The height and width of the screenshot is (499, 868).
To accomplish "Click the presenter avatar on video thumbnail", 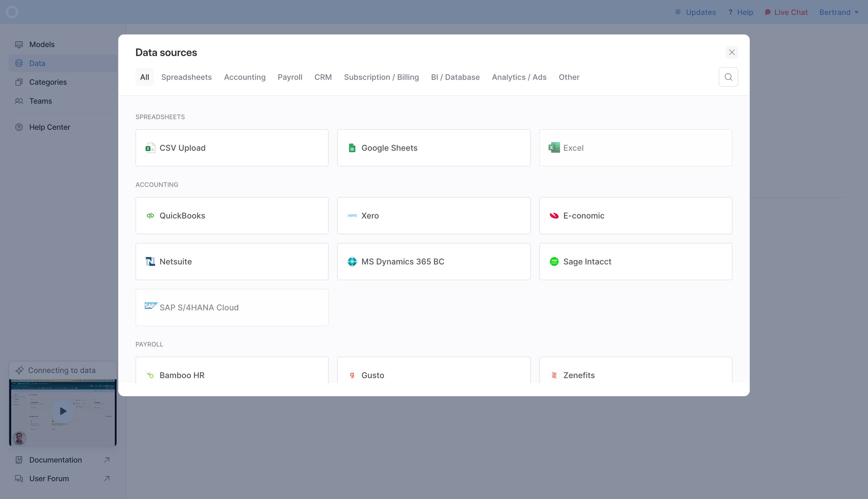I will tap(19, 438).
